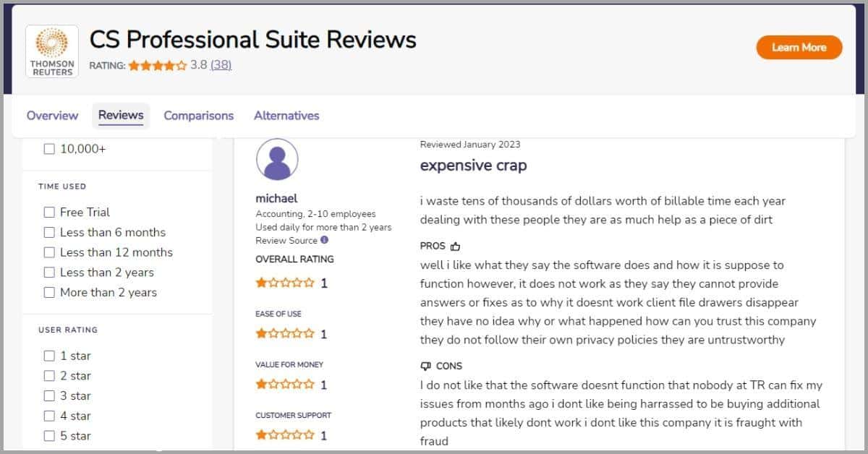Click the Ease of Use stars

pyautogui.click(x=285, y=334)
